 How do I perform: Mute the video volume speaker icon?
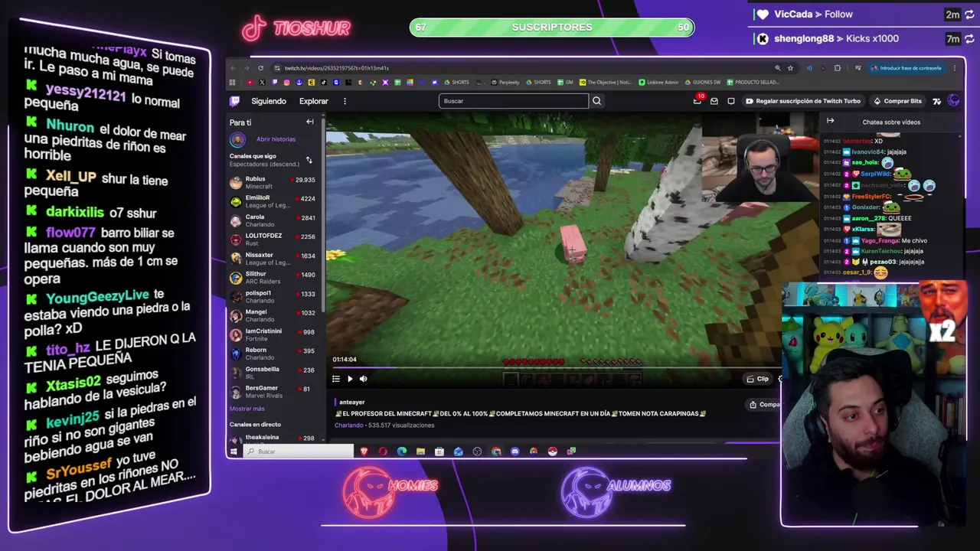click(x=364, y=379)
